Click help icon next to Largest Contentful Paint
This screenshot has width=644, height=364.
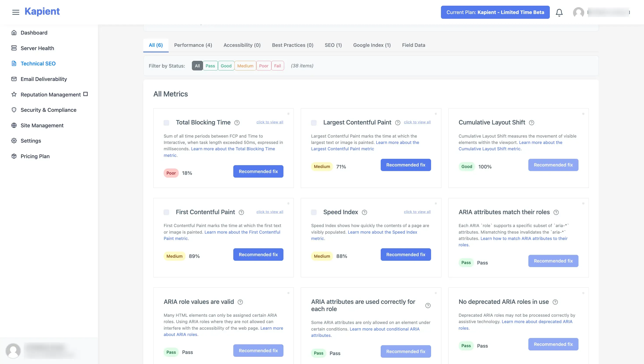398,122
